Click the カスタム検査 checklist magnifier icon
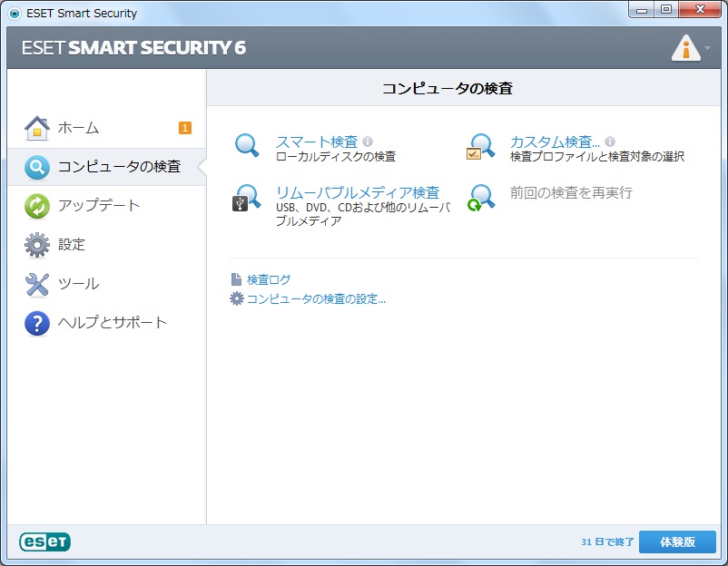 [x=481, y=145]
